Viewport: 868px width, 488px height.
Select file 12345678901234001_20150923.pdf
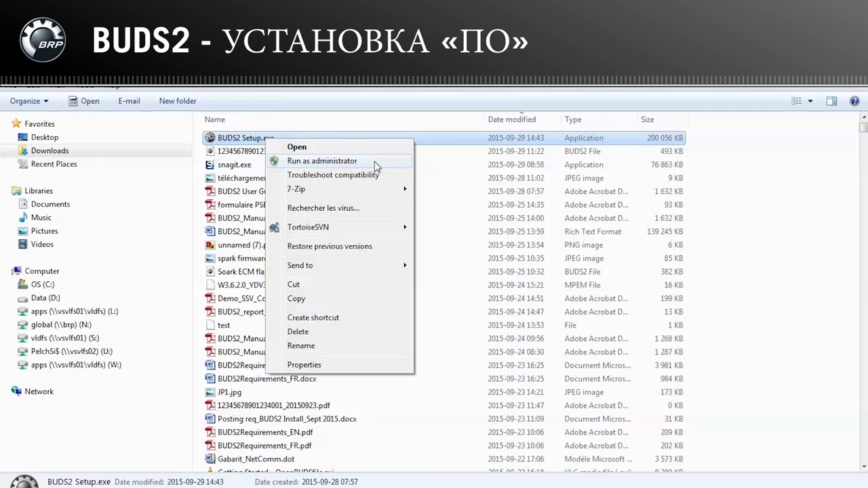click(444, 405)
